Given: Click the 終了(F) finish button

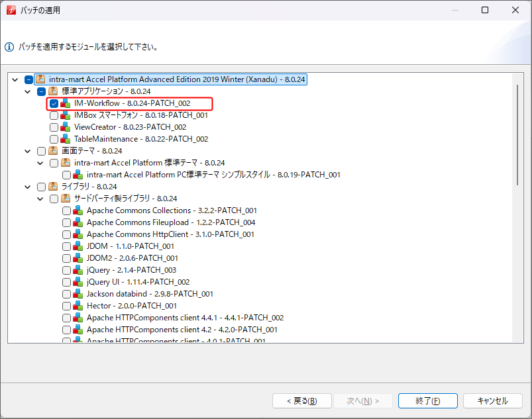Looking at the screenshot, I should pos(428,401).
